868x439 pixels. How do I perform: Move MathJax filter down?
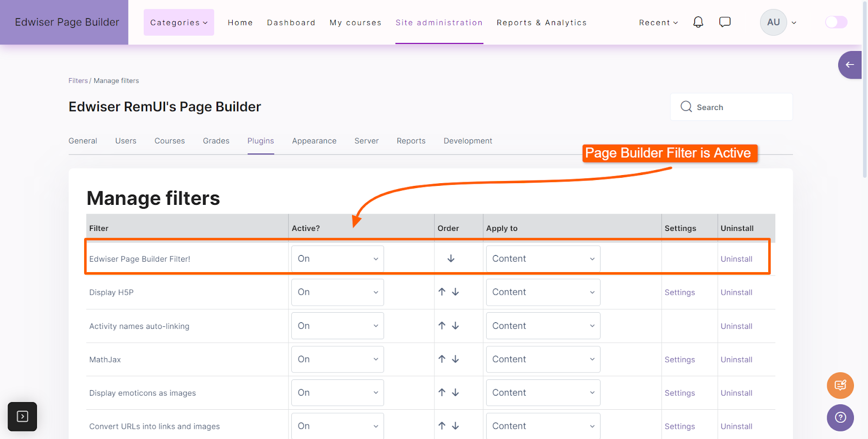pyautogui.click(x=456, y=359)
